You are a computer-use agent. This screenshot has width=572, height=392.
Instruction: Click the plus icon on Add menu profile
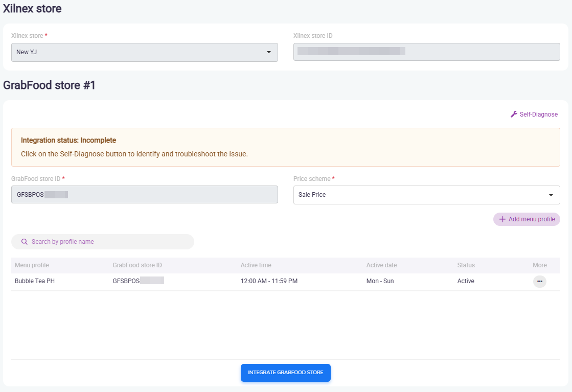[502, 219]
